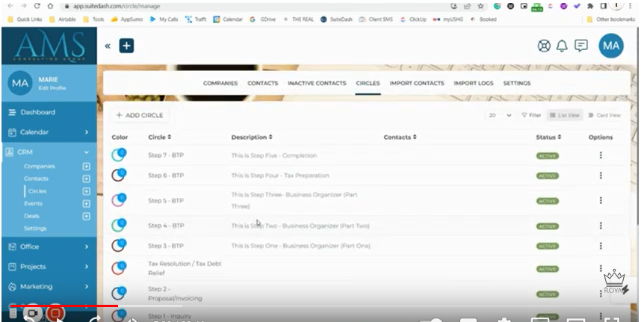This screenshot has height=322, width=644.
Task: Click the Step 4 - BTP circle name
Action: (x=166, y=226)
